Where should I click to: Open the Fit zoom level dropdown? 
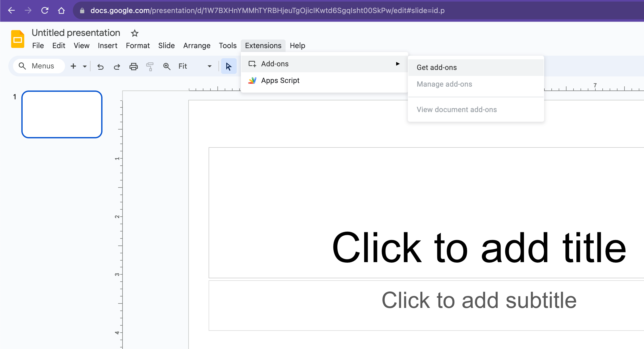[195, 66]
